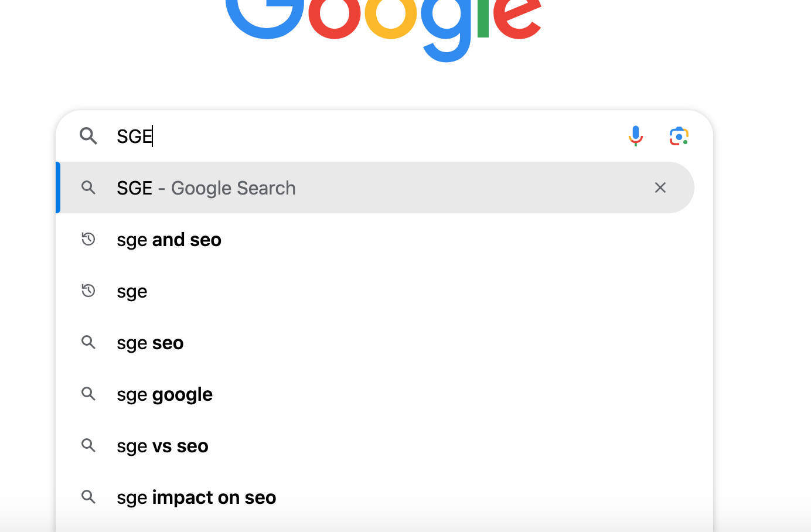
Task: Select the 'SGE - Google Search' suggestion
Action: [206, 187]
